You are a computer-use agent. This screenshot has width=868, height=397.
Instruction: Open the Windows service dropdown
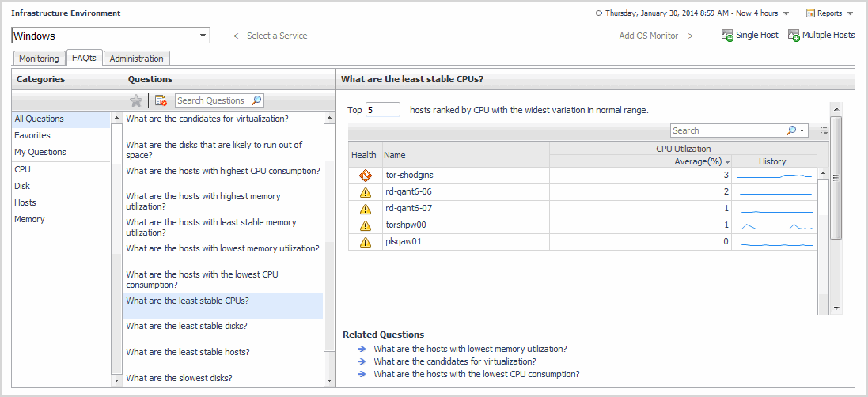(x=203, y=36)
